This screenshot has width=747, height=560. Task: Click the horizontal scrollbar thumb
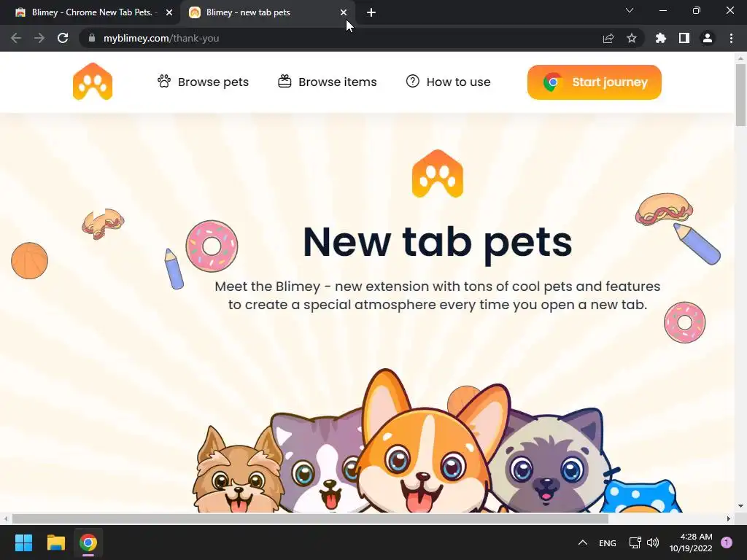(309, 518)
